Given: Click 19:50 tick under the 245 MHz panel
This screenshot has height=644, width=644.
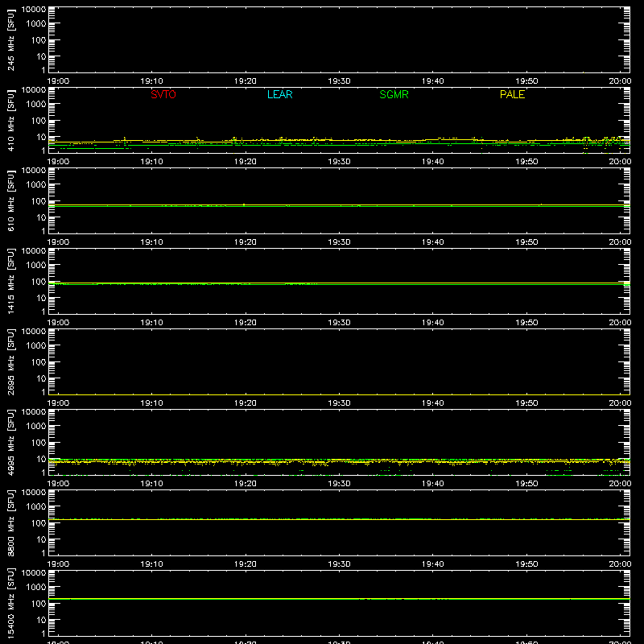Looking at the screenshot, I should pyautogui.click(x=526, y=81).
